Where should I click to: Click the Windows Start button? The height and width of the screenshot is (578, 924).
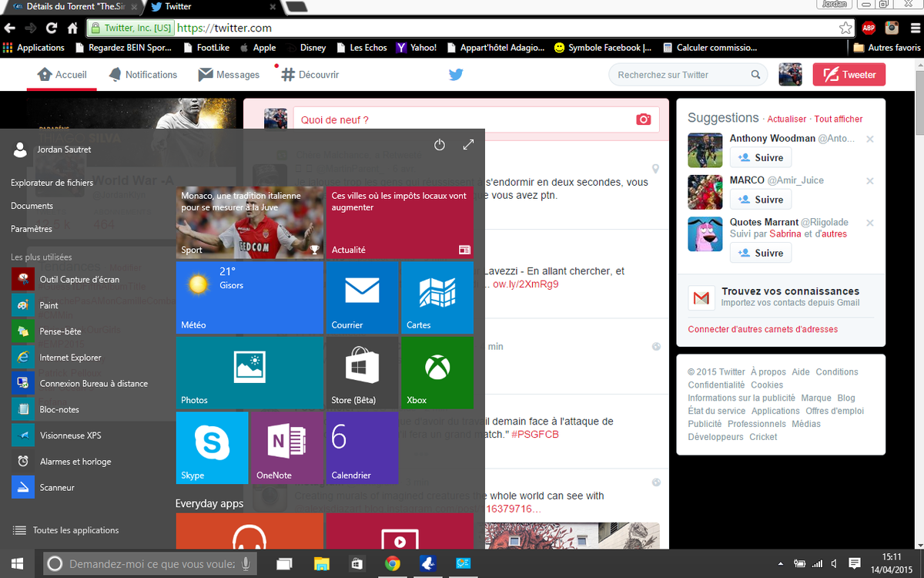click(x=17, y=563)
